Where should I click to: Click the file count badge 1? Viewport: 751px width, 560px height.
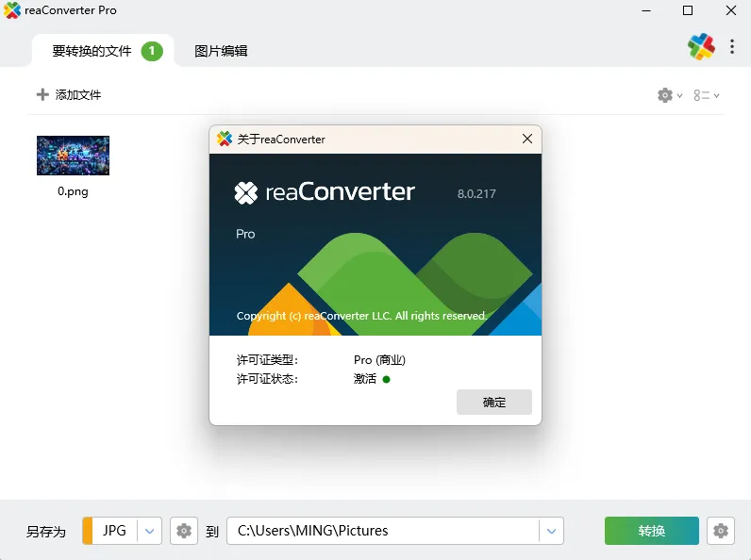click(x=152, y=51)
